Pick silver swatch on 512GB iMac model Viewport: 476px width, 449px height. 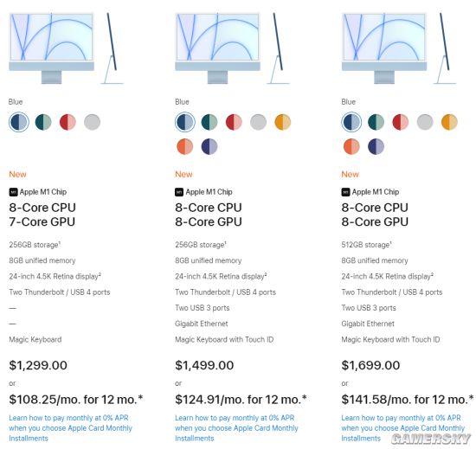pos(425,122)
